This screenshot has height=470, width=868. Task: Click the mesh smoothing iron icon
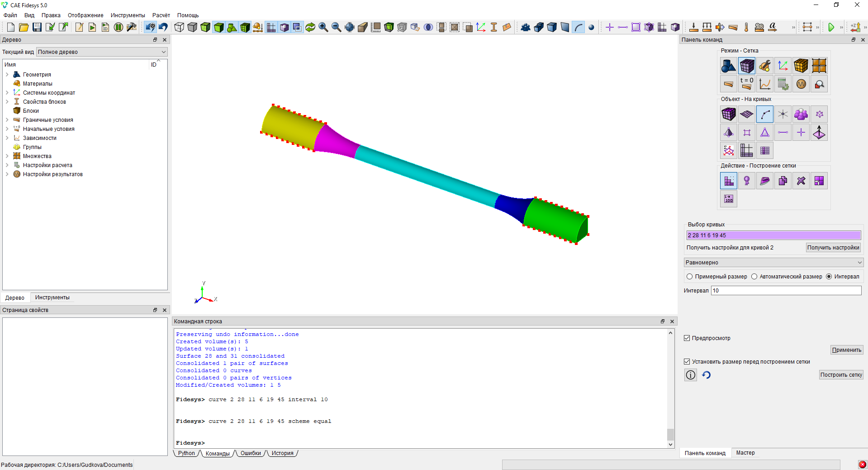tap(765, 181)
